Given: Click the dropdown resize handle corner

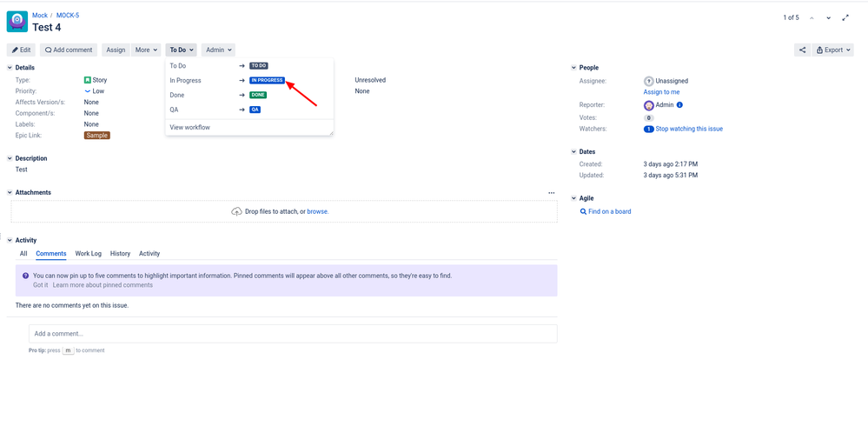Looking at the screenshot, I should coord(331,133).
